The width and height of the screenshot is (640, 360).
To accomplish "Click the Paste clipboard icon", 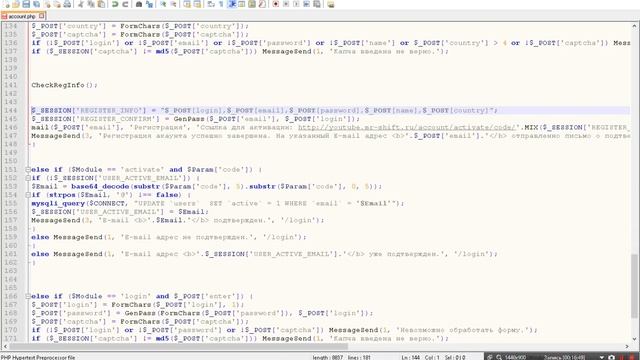I will [101, 4].
